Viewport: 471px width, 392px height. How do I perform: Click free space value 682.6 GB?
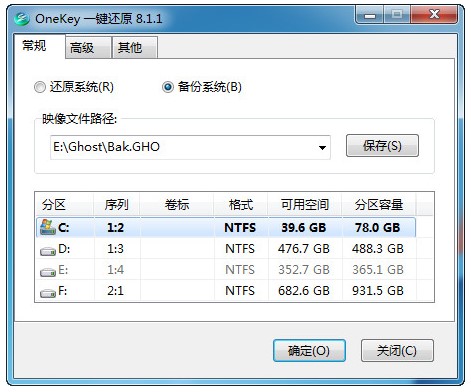tap(304, 291)
